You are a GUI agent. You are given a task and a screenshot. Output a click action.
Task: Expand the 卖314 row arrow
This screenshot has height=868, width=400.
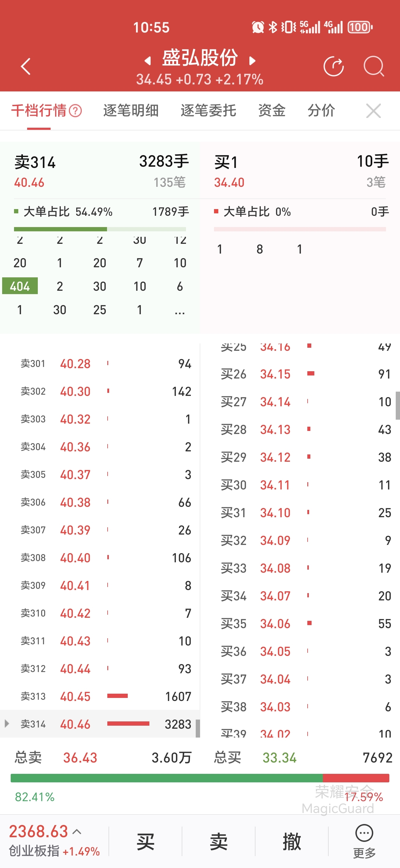[6, 724]
